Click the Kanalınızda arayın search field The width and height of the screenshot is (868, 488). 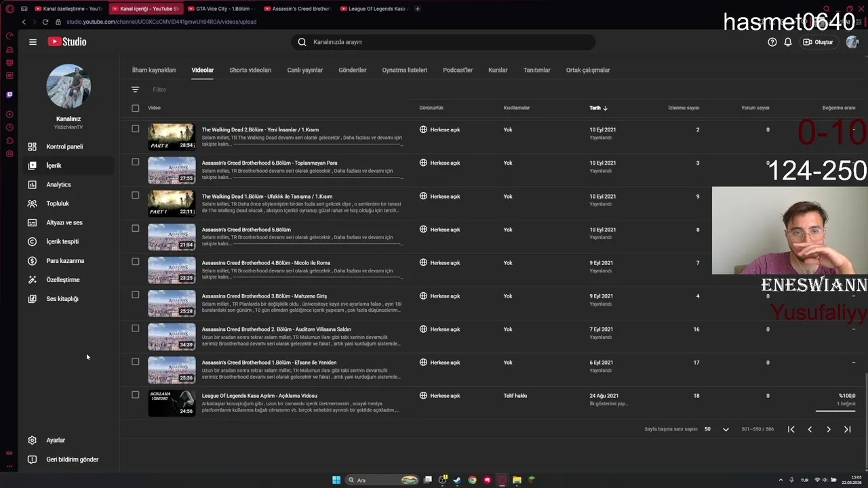443,42
